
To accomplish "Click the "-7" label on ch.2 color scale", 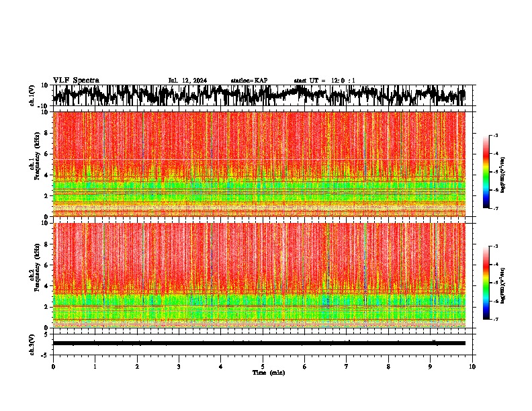I will coord(495,319).
